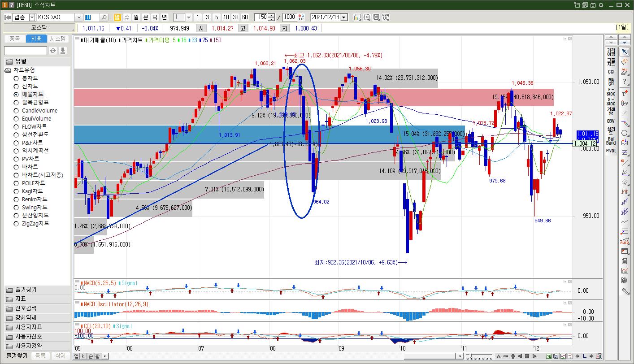The width and height of the screenshot is (634, 364).
Task: Select the 분 minute period tab
Action: coord(145,17)
